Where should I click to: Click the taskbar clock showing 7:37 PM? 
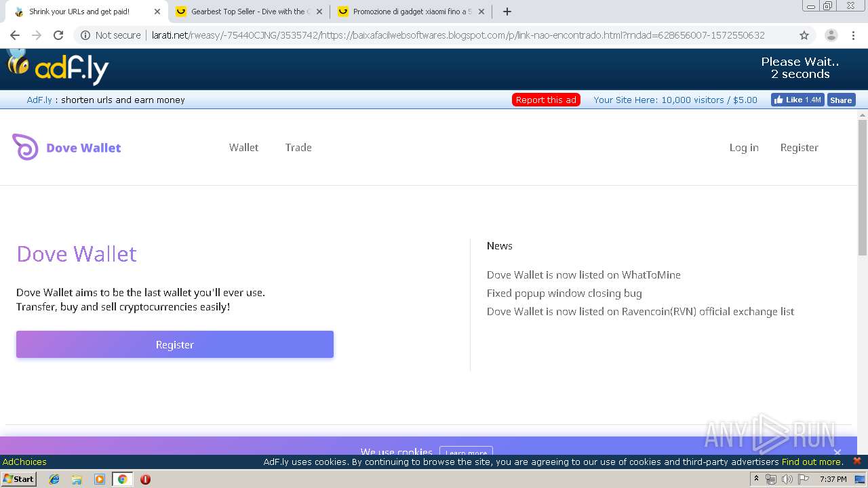pos(833,479)
